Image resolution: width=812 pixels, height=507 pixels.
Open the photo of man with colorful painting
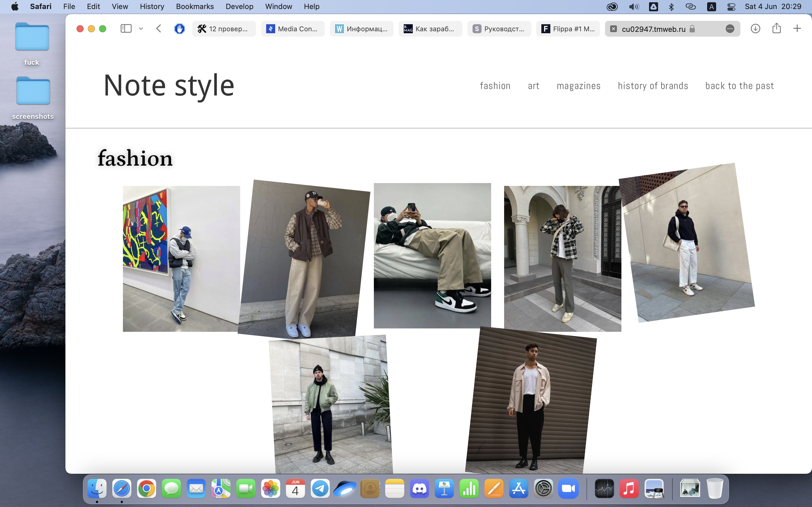tap(181, 259)
